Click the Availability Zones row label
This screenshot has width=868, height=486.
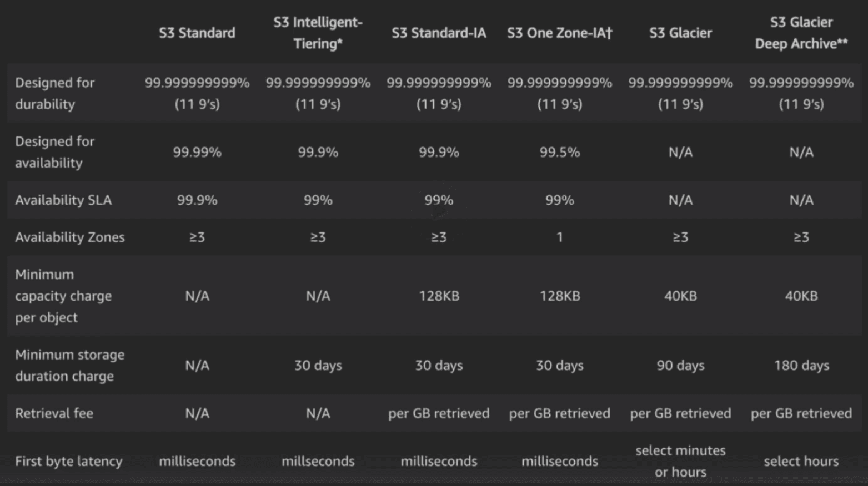click(70, 237)
